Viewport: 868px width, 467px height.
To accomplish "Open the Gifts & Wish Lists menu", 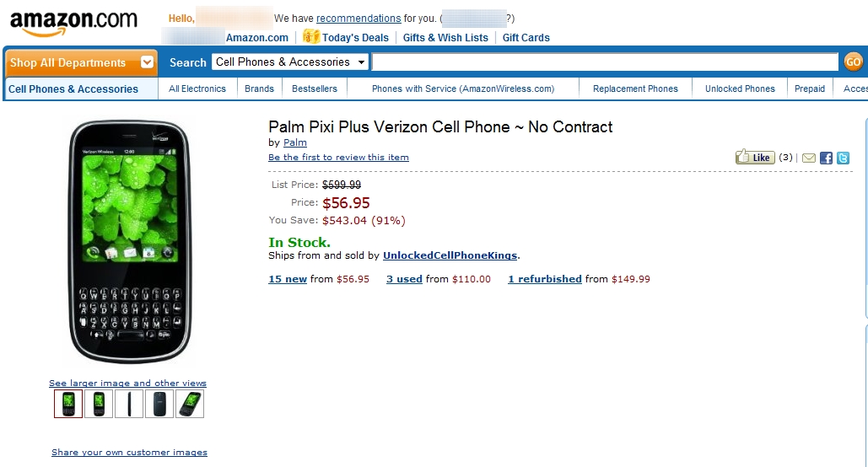I will pos(445,37).
